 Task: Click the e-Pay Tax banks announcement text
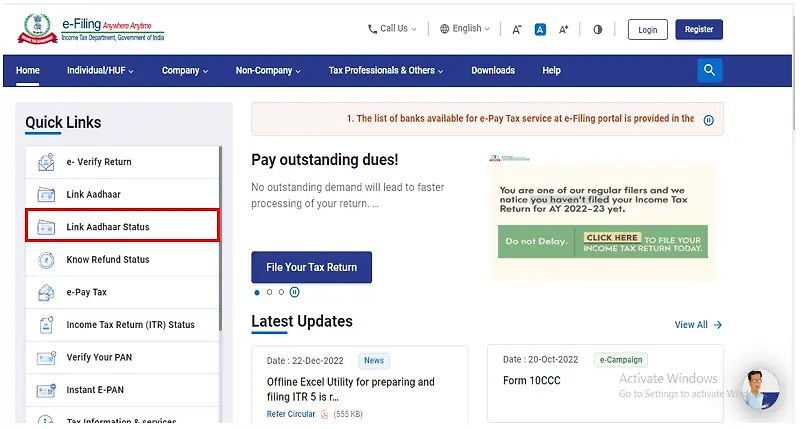520,119
